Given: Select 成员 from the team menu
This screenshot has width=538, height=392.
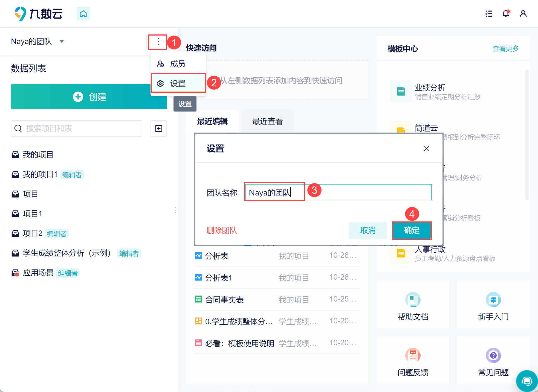Looking at the screenshot, I should pyautogui.click(x=178, y=64).
